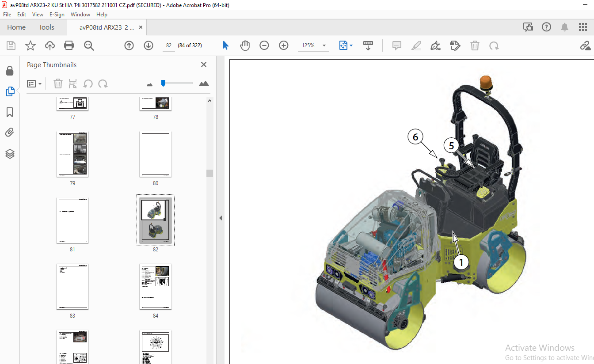Close the Page Thumbnails panel

[x=204, y=64]
